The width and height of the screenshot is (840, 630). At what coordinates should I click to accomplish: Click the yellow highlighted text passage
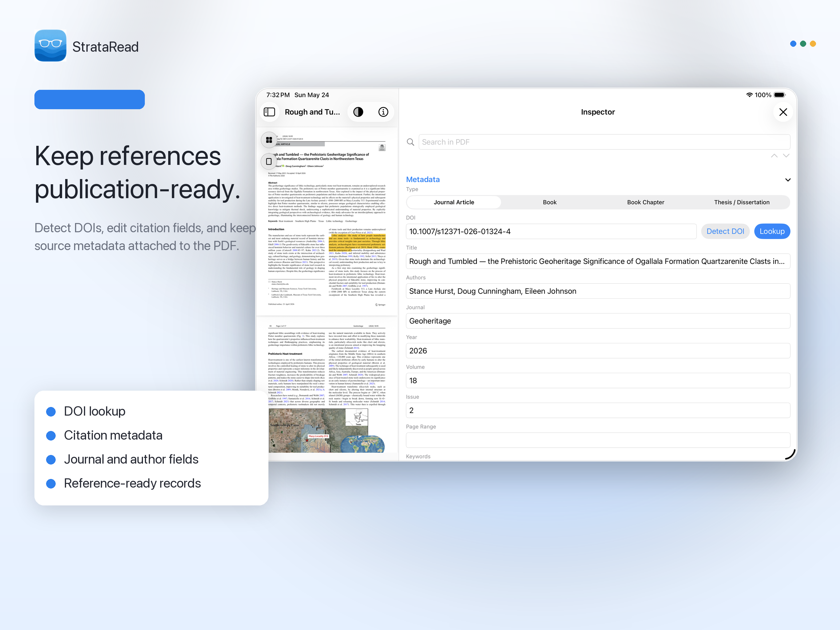point(357,242)
